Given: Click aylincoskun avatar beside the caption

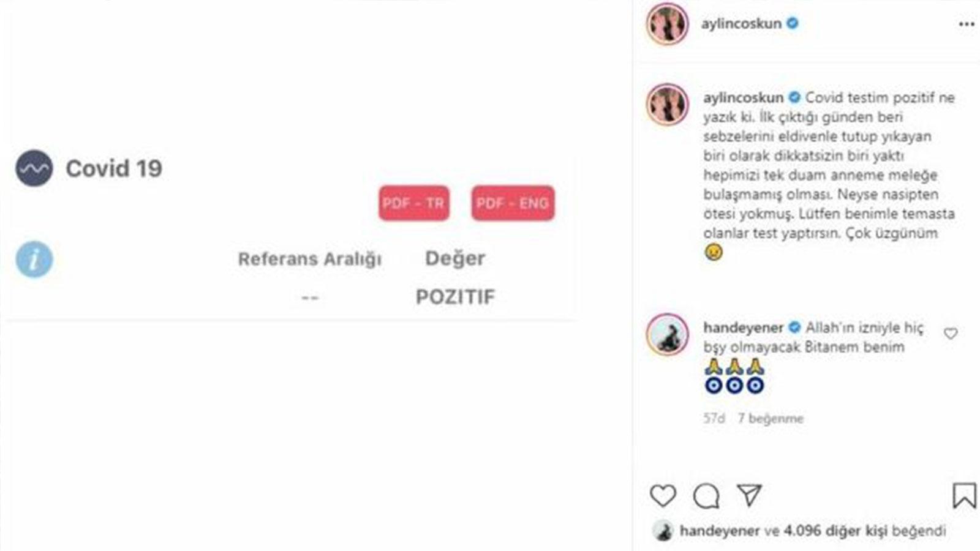Looking at the screenshot, I should tap(667, 105).
